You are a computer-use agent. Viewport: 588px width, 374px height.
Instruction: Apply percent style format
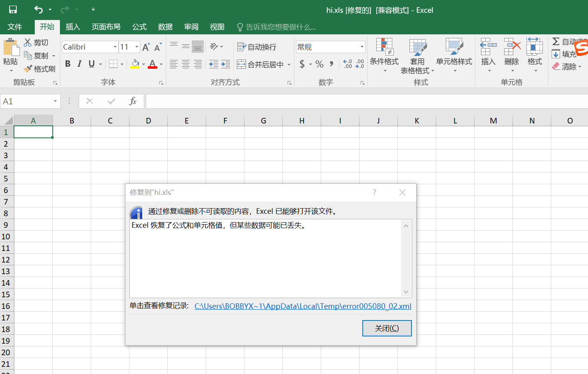pos(320,64)
